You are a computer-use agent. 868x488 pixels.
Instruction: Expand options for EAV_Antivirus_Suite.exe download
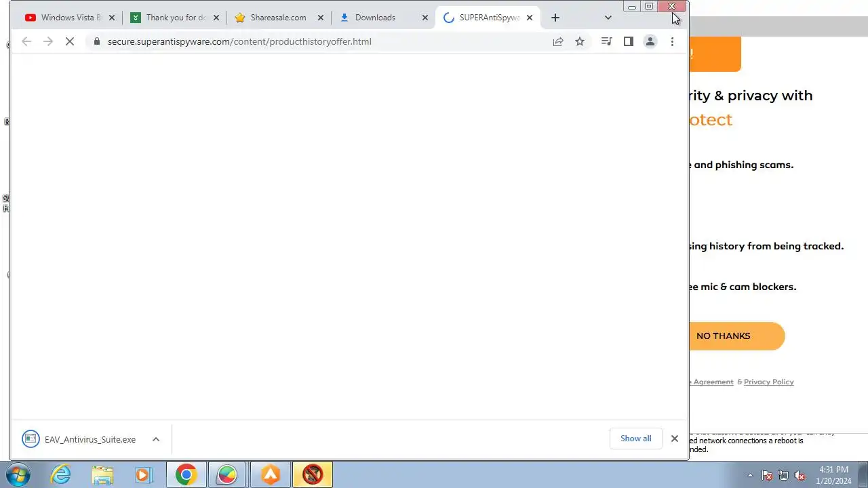tap(156, 439)
